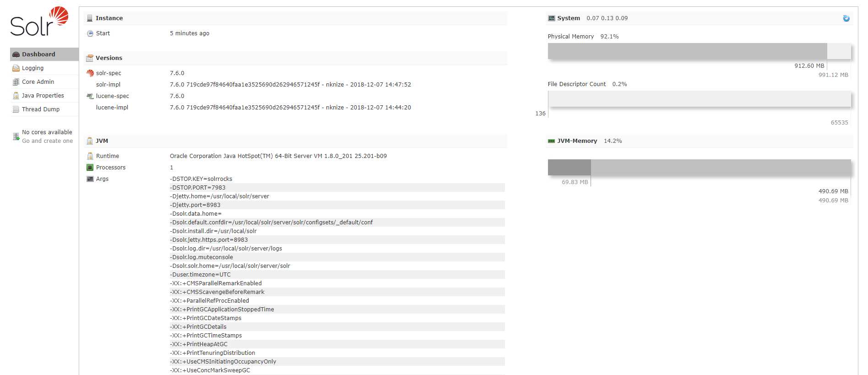This screenshot has width=868, height=375.
Task: Click 'No cores available' link
Action: (47, 132)
